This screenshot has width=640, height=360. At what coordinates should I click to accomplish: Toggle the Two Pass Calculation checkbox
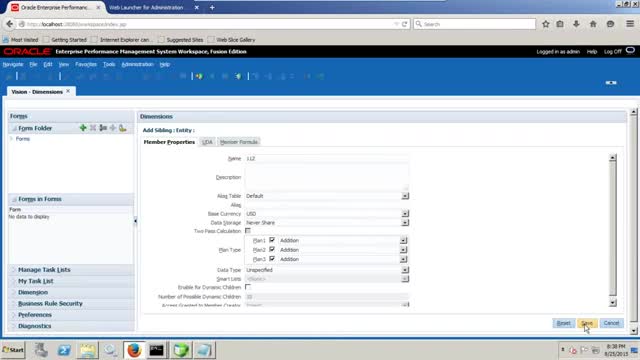248,231
